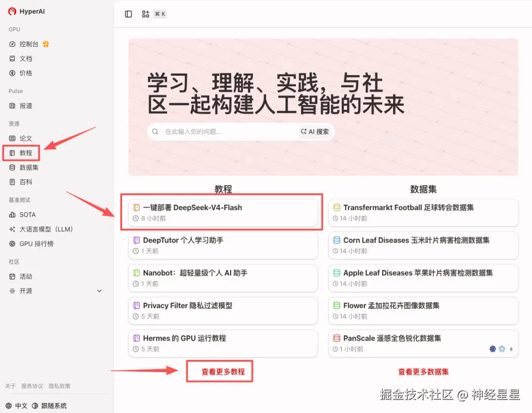Collapse the sidebar using the panel icon

[128, 14]
